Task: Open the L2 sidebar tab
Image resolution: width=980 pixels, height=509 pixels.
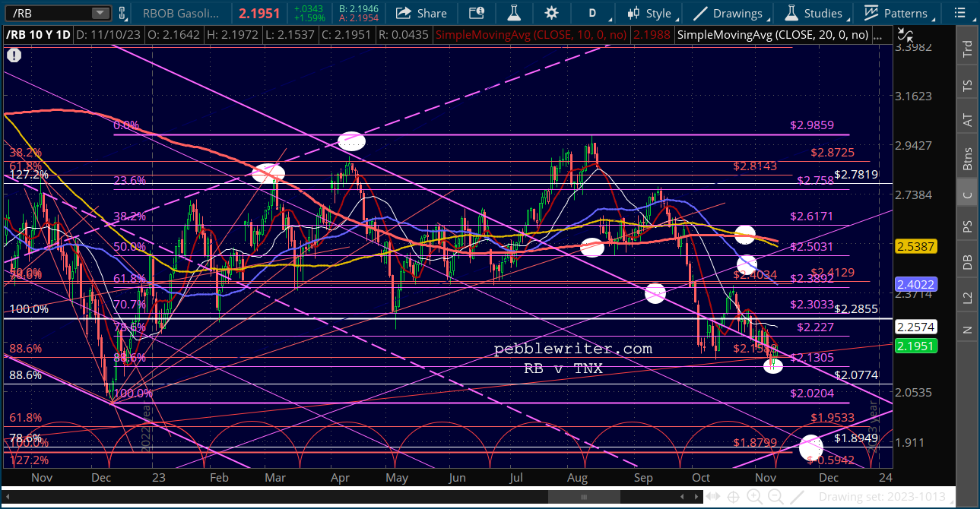Action: pos(968,296)
